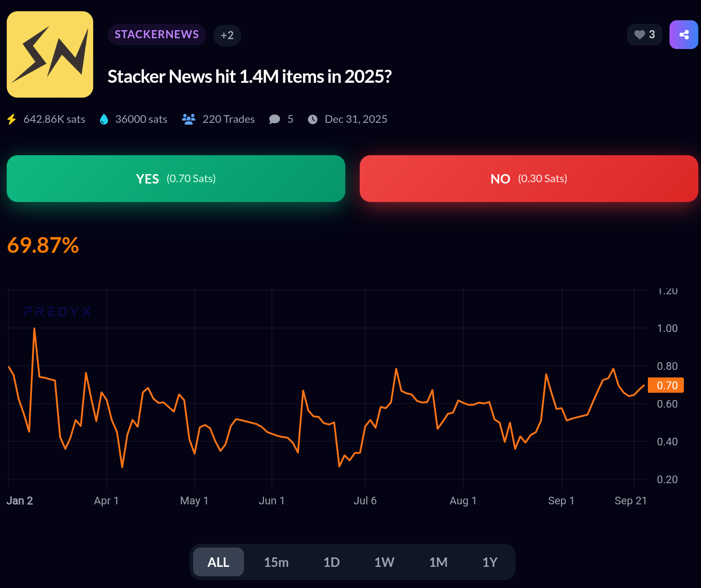Image resolution: width=701 pixels, height=588 pixels.
Task: Select the STACKERNEWS category tag
Action: 157,35
